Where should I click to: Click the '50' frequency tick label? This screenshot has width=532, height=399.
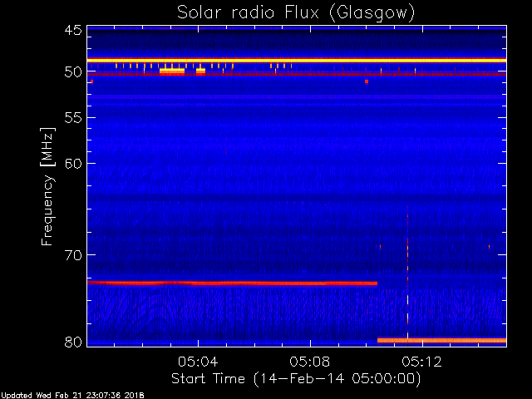coord(73,72)
